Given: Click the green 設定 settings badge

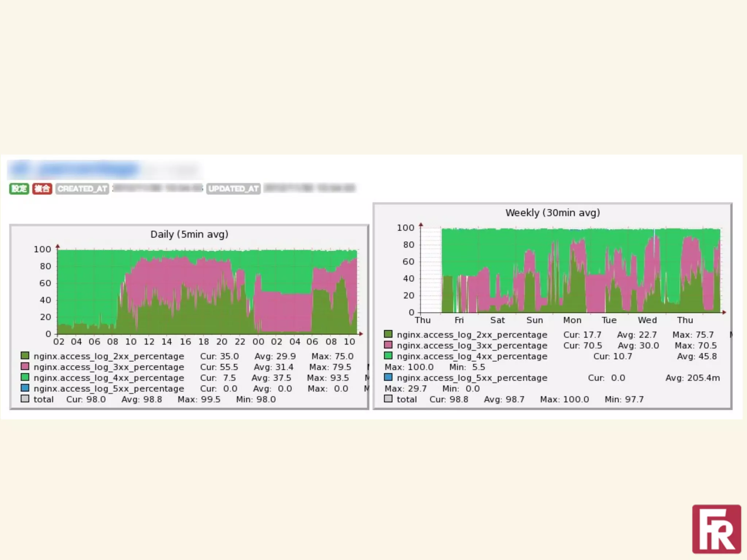Looking at the screenshot, I should point(19,188).
